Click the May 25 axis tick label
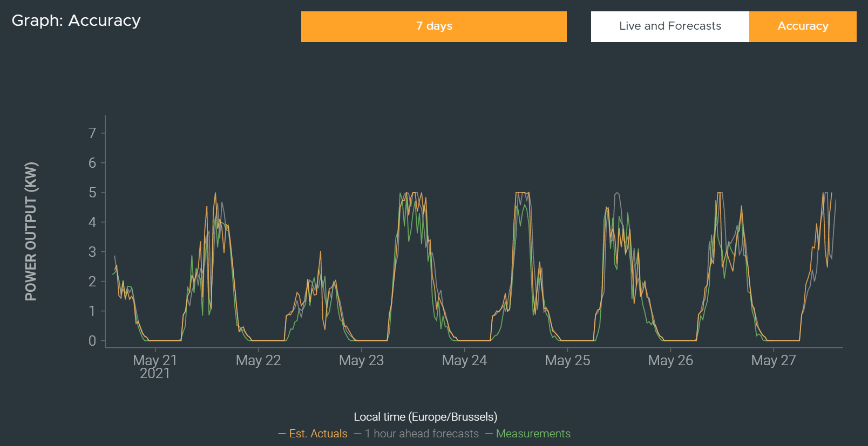 (x=567, y=360)
